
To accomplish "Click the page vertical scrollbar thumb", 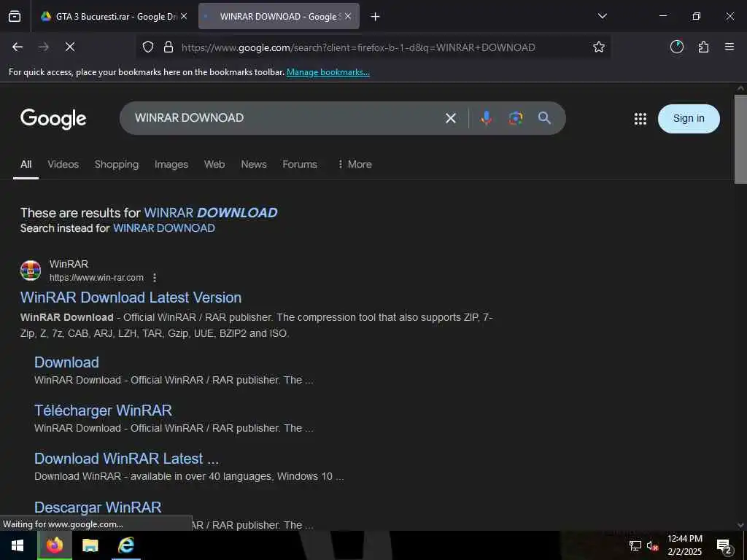I will [x=740, y=139].
